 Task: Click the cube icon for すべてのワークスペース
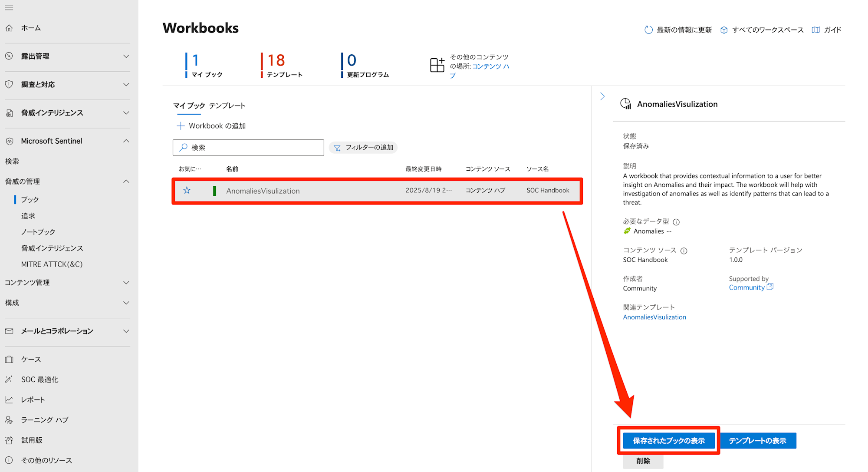pos(724,30)
